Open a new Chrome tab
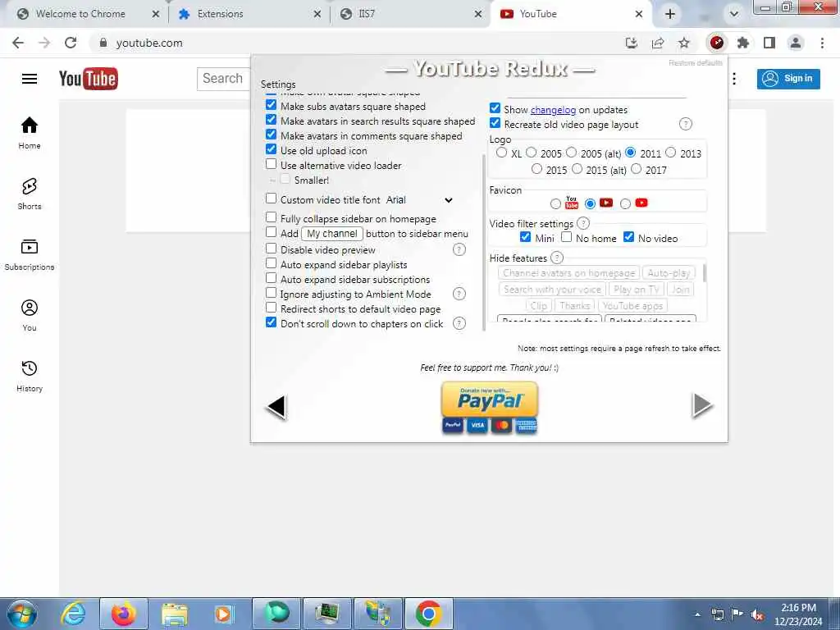Screen dimensions: 840x630 pyautogui.click(x=670, y=14)
